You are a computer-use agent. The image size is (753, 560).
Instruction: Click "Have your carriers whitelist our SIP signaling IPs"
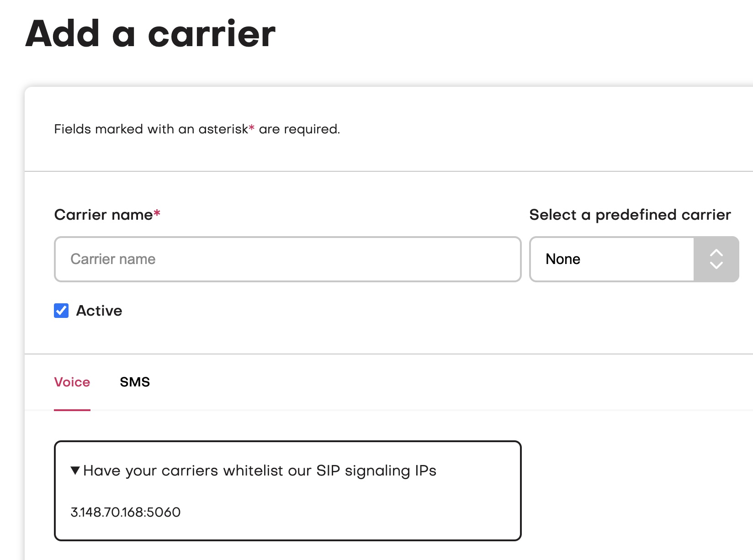(x=260, y=470)
